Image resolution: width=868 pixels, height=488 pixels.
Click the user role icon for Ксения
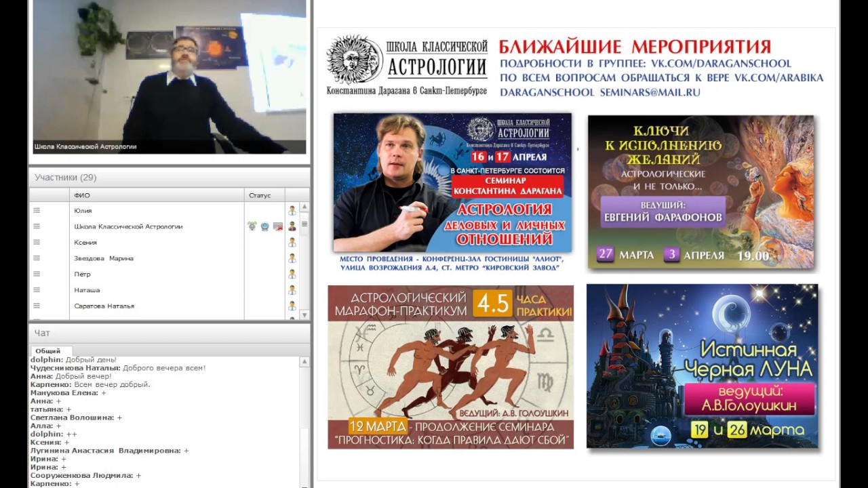(x=292, y=243)
